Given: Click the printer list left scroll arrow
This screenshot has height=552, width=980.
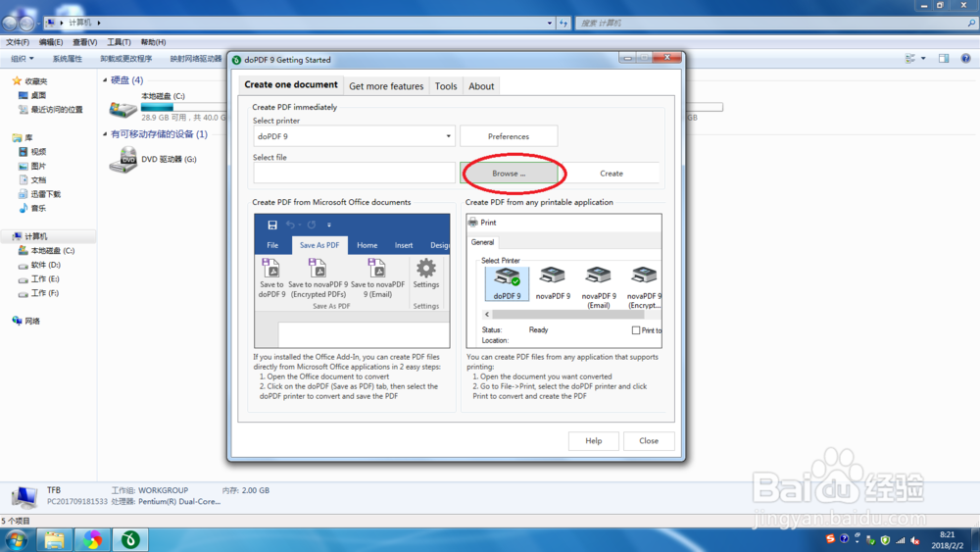Looking at the screenshot, I should 487,315.
